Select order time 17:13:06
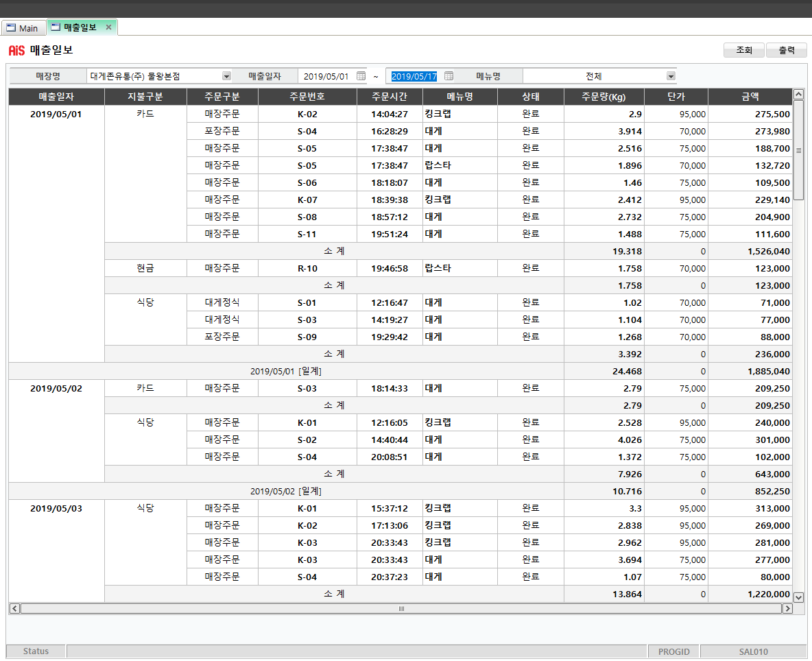This screenshot has height=661, width=812. [x=390, y=526]
